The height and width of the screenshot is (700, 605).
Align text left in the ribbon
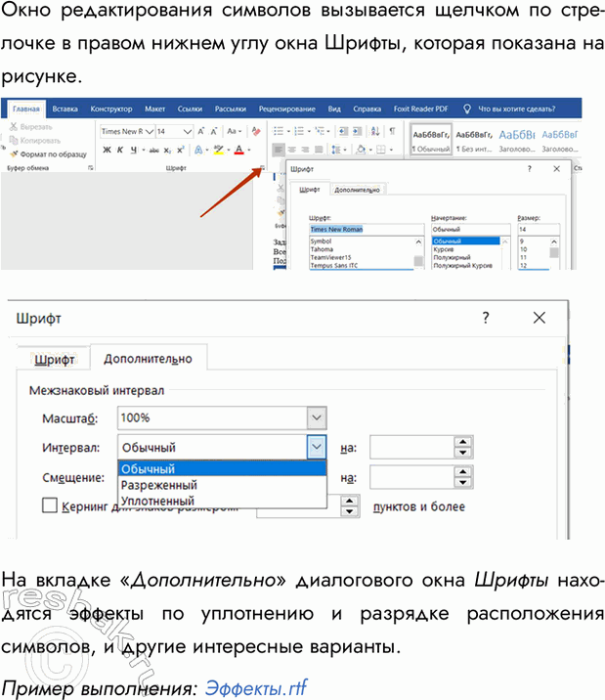pyautogui.click(x=279, y=150)
